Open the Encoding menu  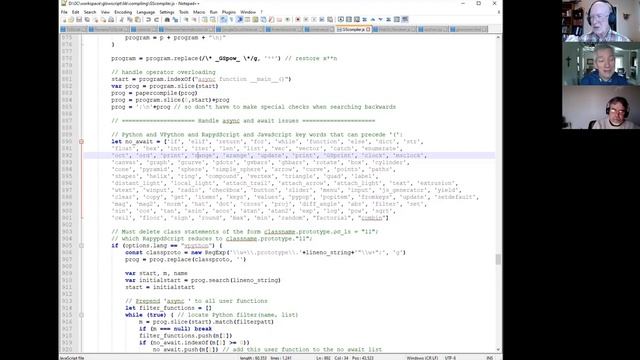pos(123,12)
